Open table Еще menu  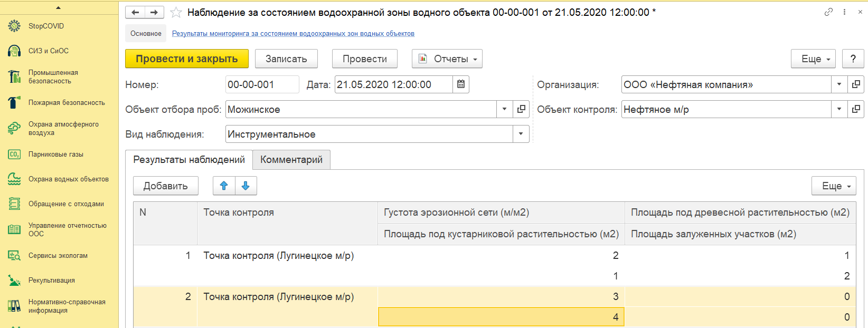[x=834, y=186]
